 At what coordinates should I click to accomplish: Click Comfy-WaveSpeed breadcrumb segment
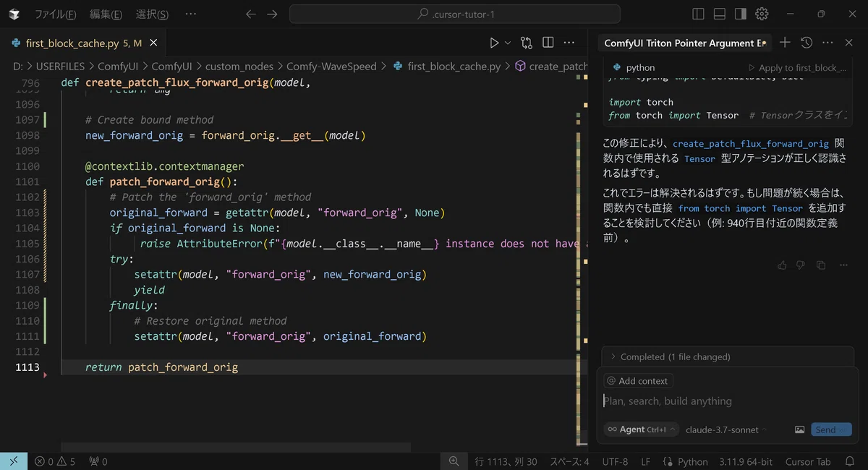click(x=331, y=67)
